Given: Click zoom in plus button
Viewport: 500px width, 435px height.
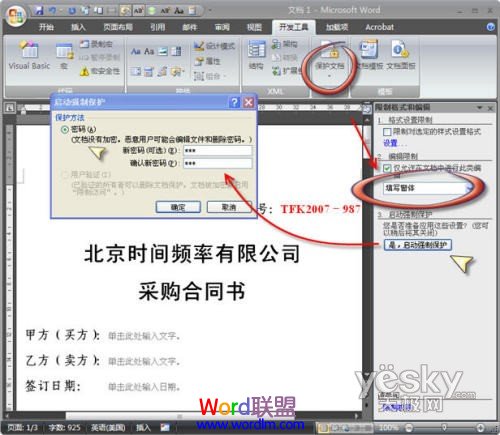Looking at the screenshot, I should 480,427.
